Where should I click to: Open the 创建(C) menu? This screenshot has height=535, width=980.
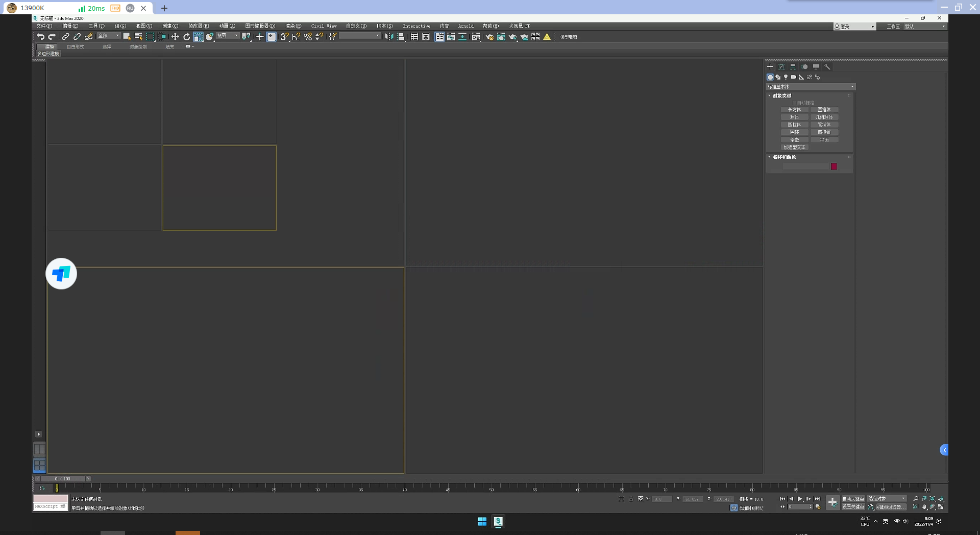point(170,26)
